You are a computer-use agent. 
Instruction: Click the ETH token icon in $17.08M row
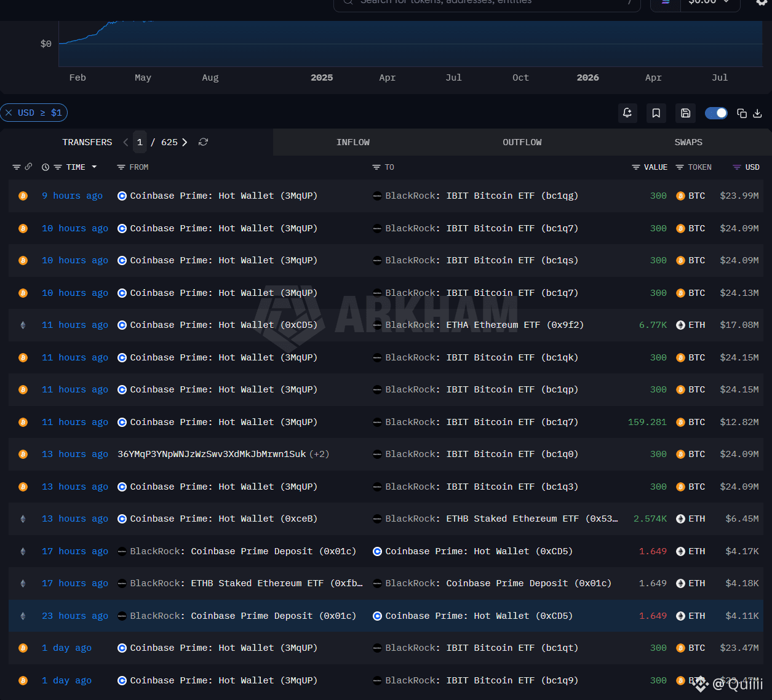pos(680,325)
